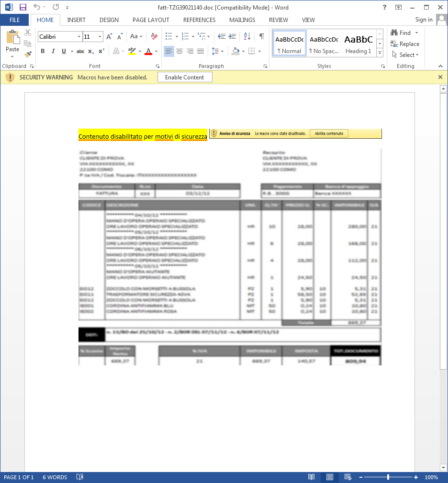
Task: Expand the Styles gallery More arrow
Action: tap(380, 53)
